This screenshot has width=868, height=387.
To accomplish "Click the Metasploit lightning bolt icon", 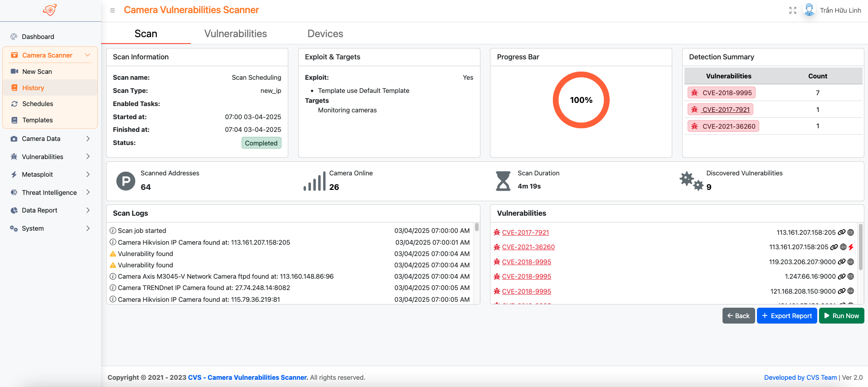I will coord(14,174).
